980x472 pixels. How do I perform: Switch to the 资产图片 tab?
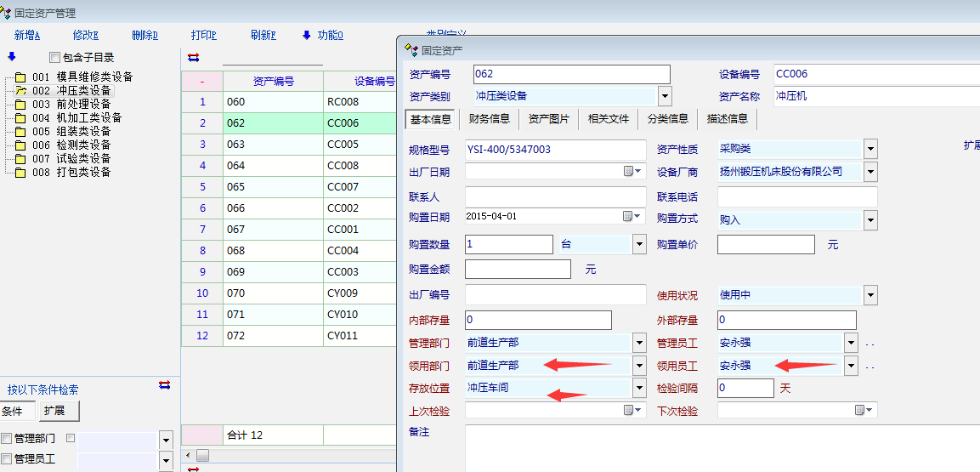point(548,119)
